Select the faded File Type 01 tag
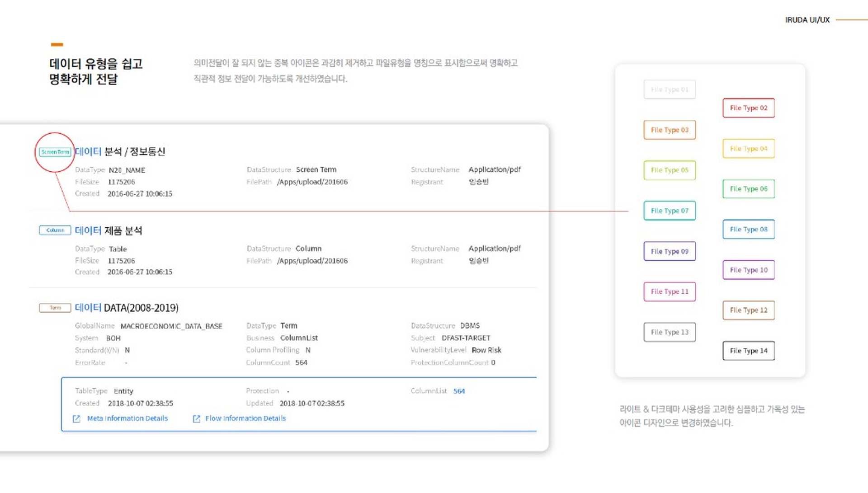The height and width of the screenshot is (493, 868). click(x=670, y=89)
